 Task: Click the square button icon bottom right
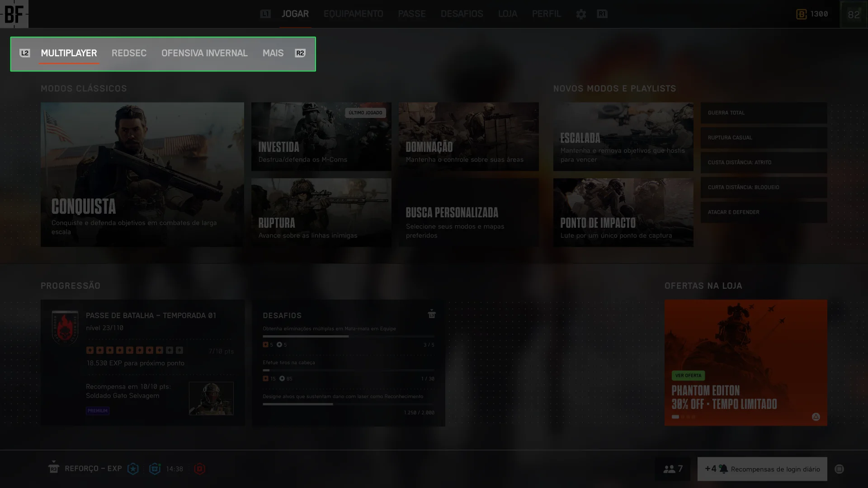pos(839,469)
